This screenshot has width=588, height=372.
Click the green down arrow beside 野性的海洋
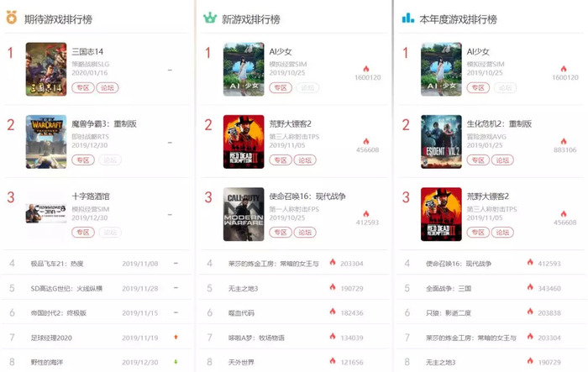[176, 362]
